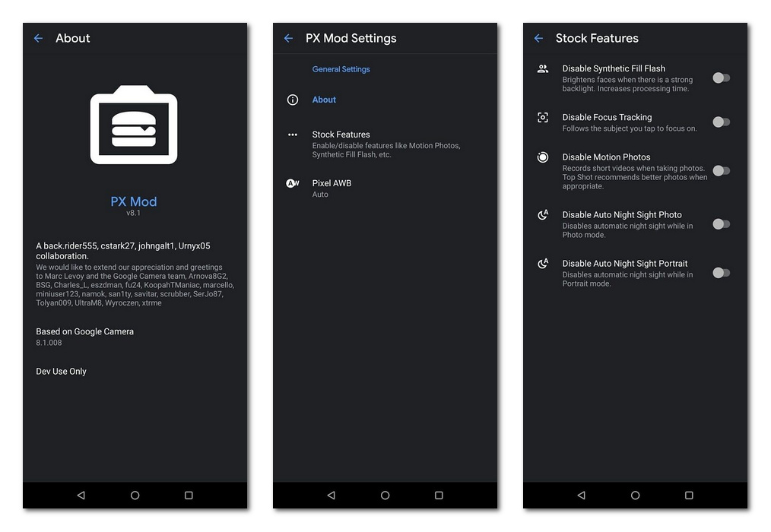Image resolution: width=771 pixels, height=532 pixels.
Task: Go back from Stock Features screen
Action: coord(538,38)
